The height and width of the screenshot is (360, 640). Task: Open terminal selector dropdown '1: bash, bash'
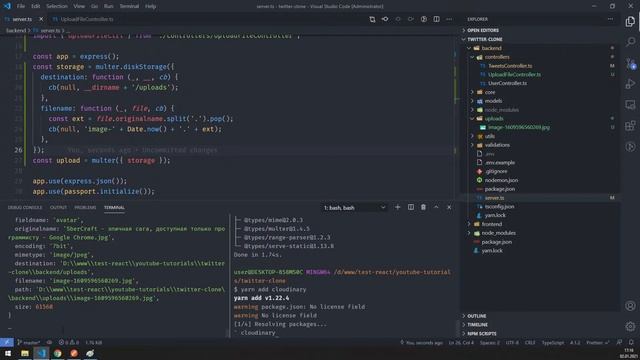[354, 208]
